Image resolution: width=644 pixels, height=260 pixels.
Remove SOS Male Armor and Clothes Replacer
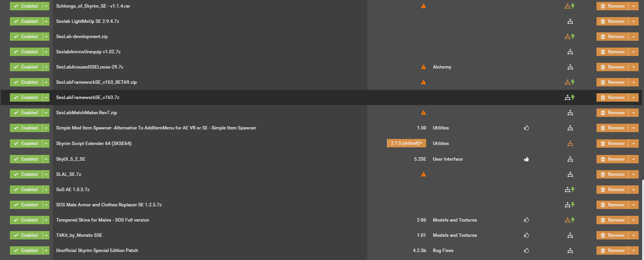pos(612,205)
